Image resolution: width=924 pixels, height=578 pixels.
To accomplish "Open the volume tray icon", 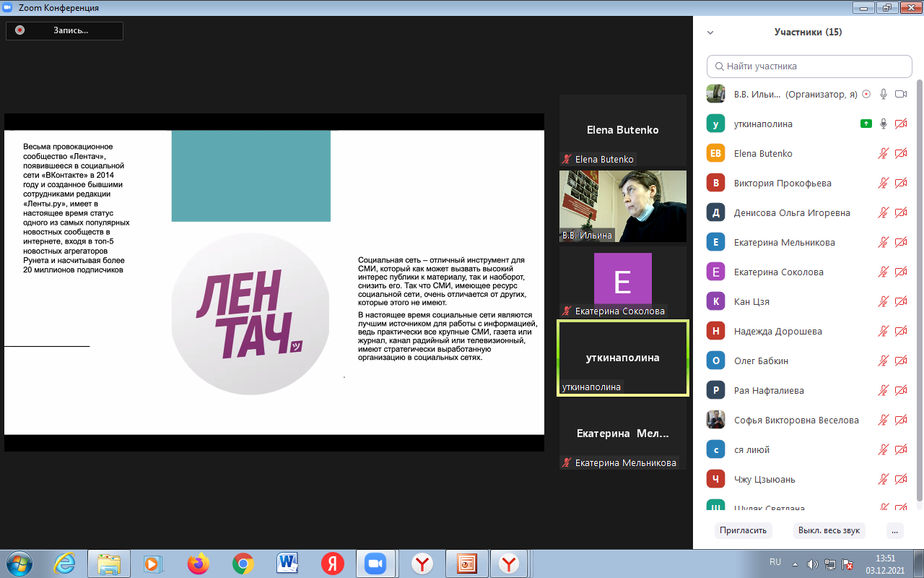I will (x=812, y=564).
